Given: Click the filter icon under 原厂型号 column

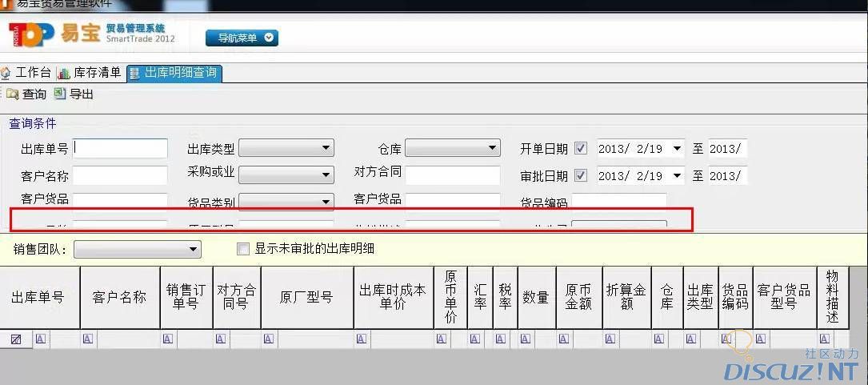Looking at the screenshot, I should tap(268, 339).
